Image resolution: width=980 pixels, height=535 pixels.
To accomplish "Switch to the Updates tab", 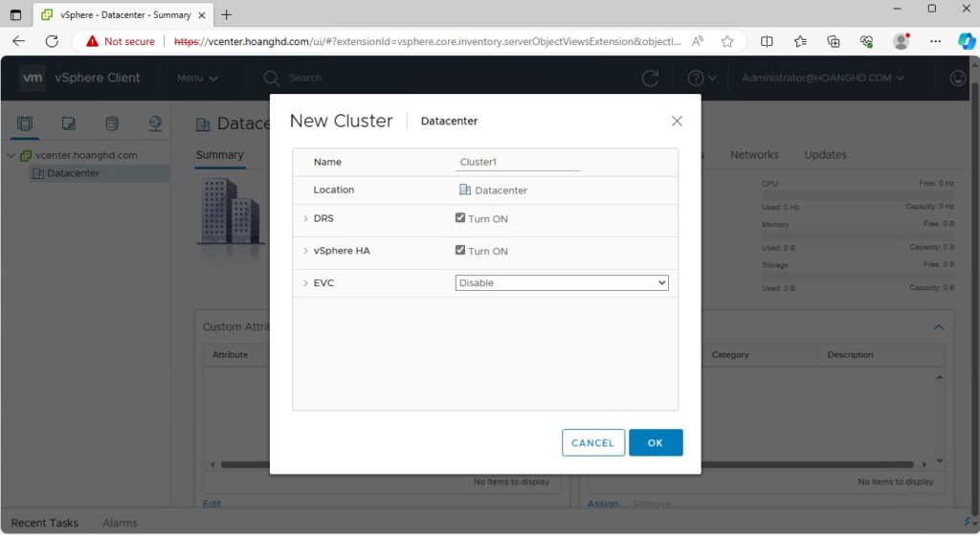I will pyautogui.click(x=825, y=155).
